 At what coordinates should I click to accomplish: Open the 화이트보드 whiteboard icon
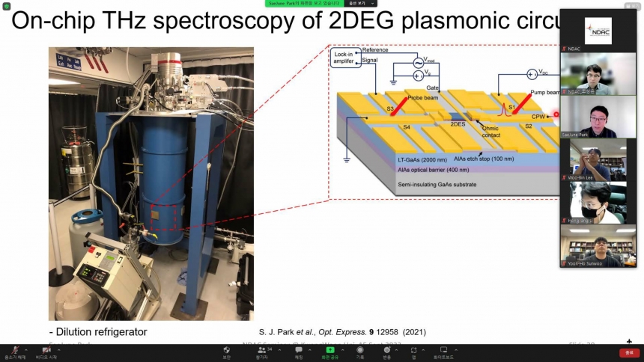coord(444,350)
